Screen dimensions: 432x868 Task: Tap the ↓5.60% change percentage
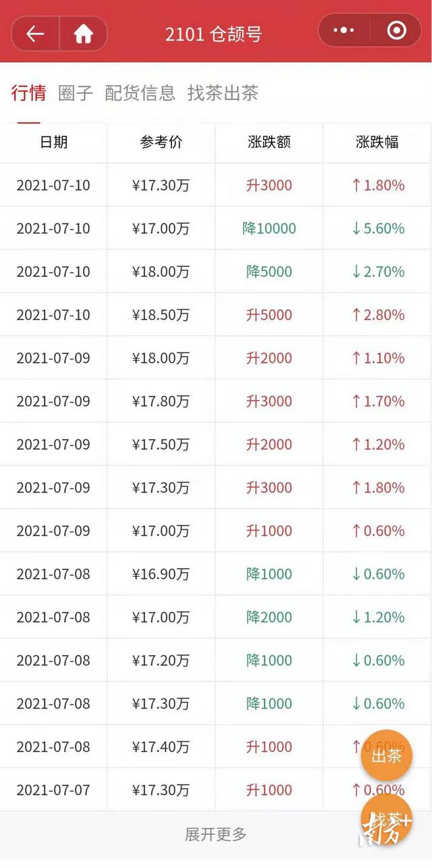pos(377,228)
